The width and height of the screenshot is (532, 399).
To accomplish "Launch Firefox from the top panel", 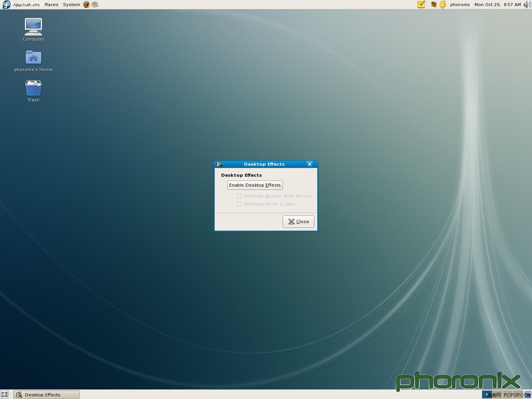I will pyautogui.click(x=87, y=5).
